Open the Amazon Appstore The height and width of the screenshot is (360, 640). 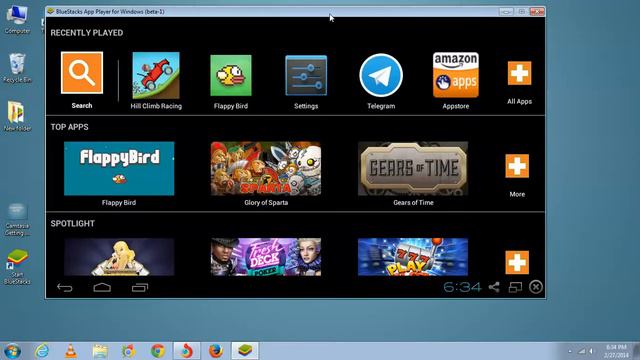(456, 75)
